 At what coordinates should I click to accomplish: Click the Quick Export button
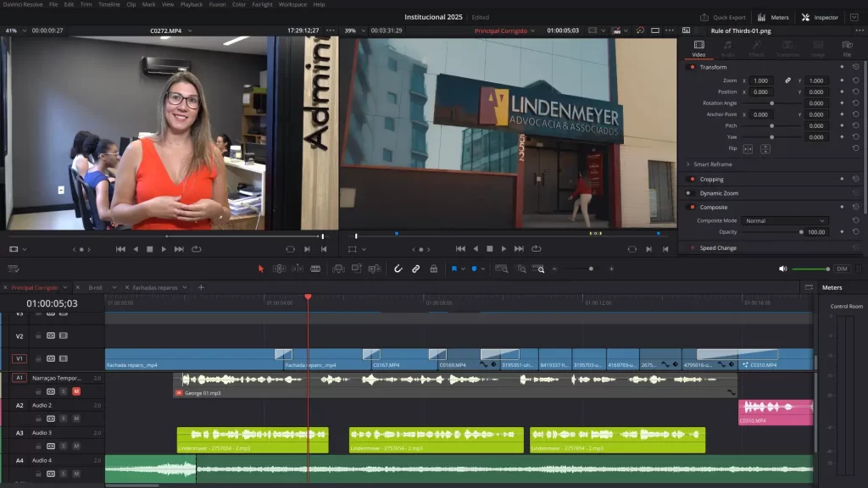coord(723,18)
